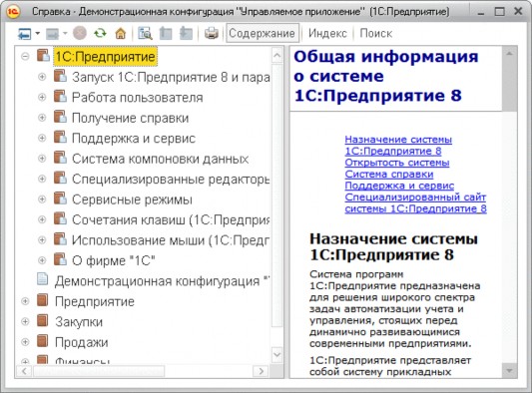This screenshot has height=393, width=532.
Task: Click tree pane scroll-down arrow
Action: point(277,355)
